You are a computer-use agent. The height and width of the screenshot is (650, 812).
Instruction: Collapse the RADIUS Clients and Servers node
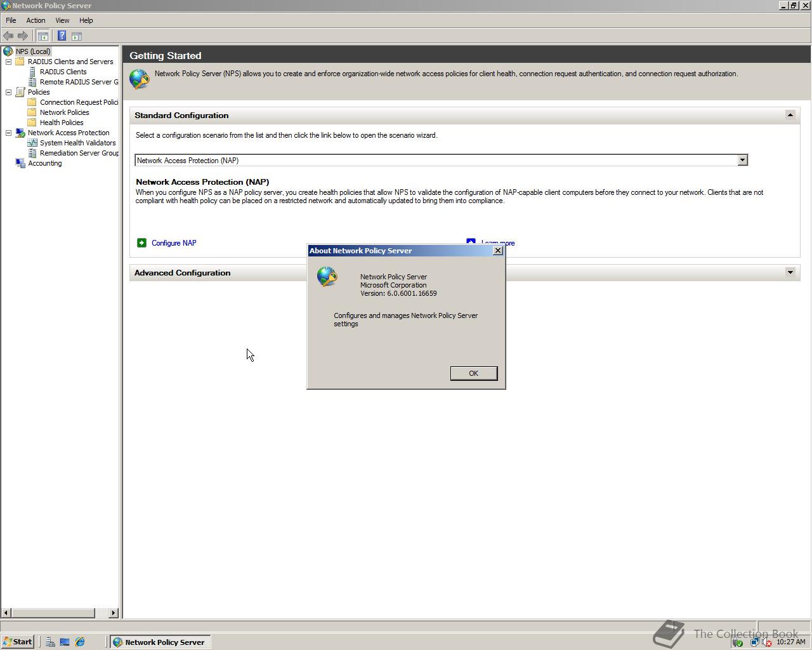9,62
